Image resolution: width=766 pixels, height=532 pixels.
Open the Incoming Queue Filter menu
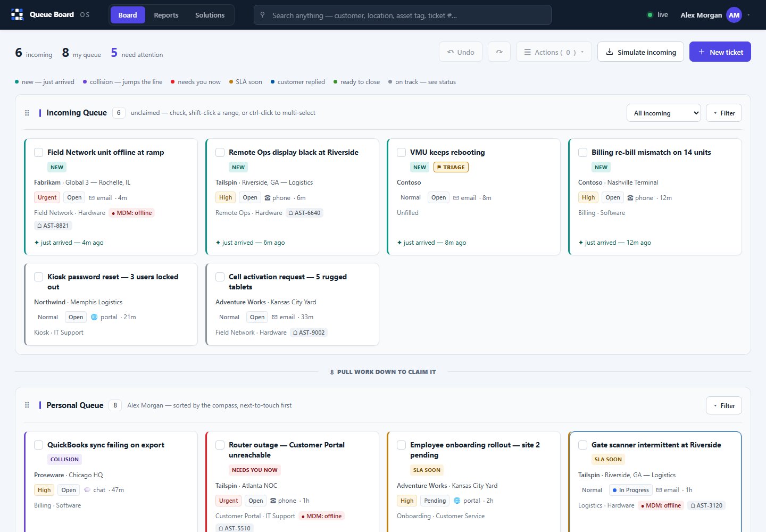tap(723, 113)
